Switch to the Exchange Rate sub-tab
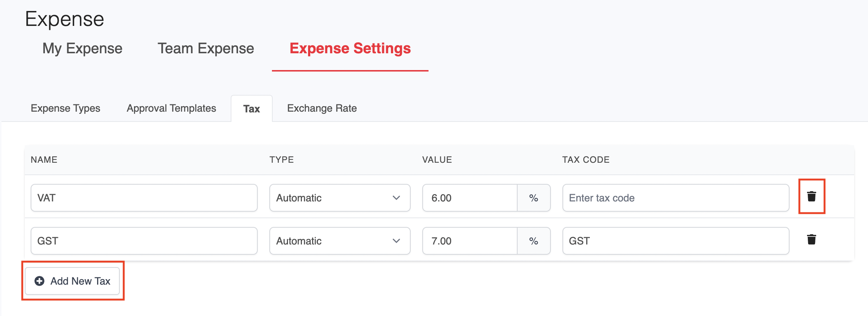 pyautogui.click(x=322, y=108)
